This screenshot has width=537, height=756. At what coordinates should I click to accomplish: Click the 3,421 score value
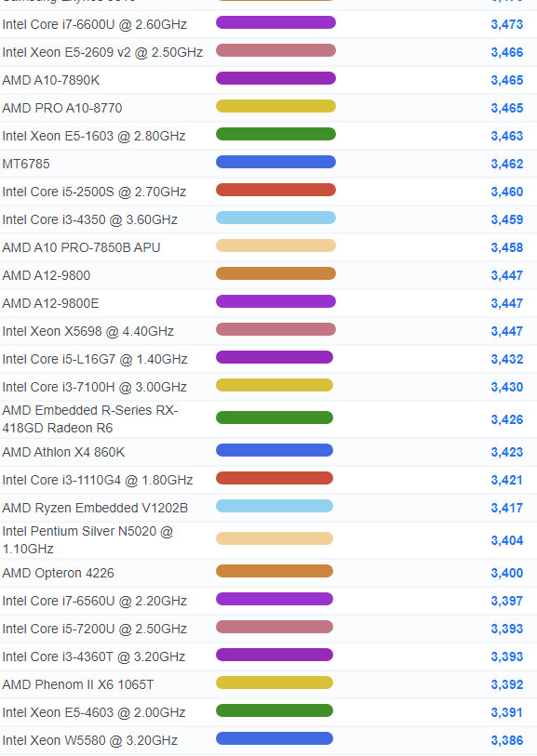click(x=507, y=481)
